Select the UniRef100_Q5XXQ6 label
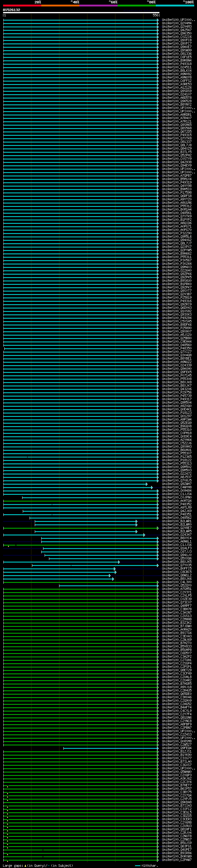The image size is (197, 868). [177, 558]
